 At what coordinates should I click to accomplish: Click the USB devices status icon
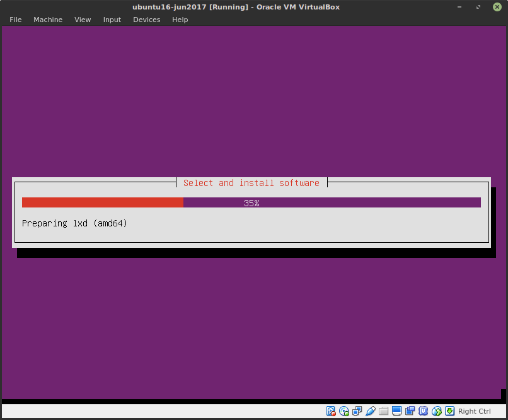click(x=371, y=411)
